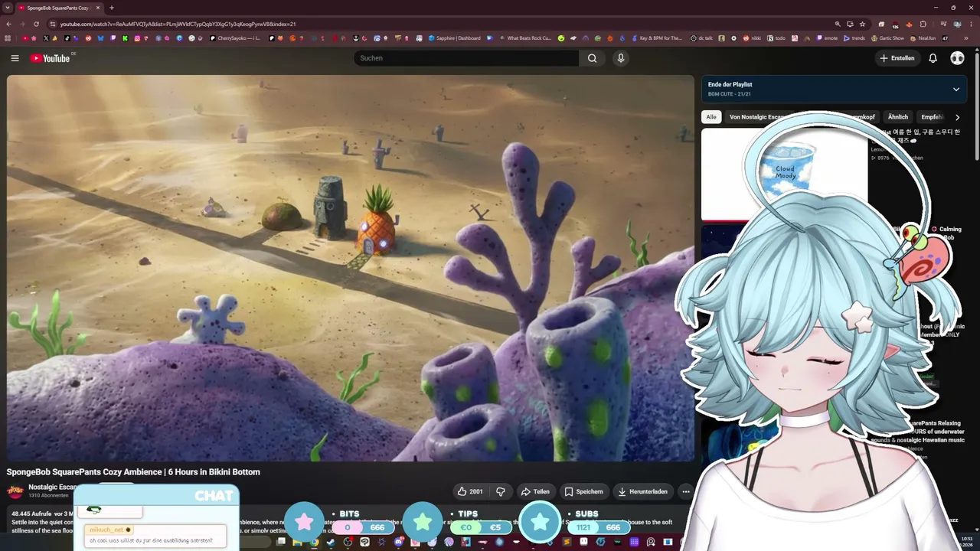Start voice search with the microphone
This screenshot has height=551, width=980.
621,58
